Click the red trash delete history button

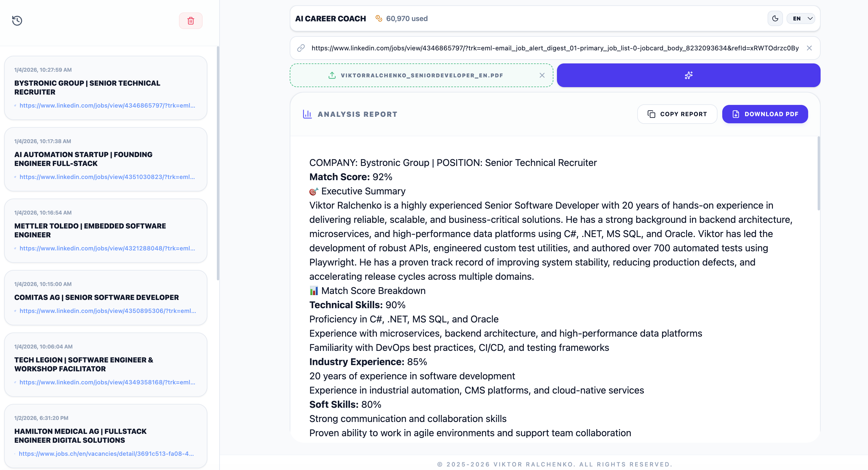tap(191, 20)
